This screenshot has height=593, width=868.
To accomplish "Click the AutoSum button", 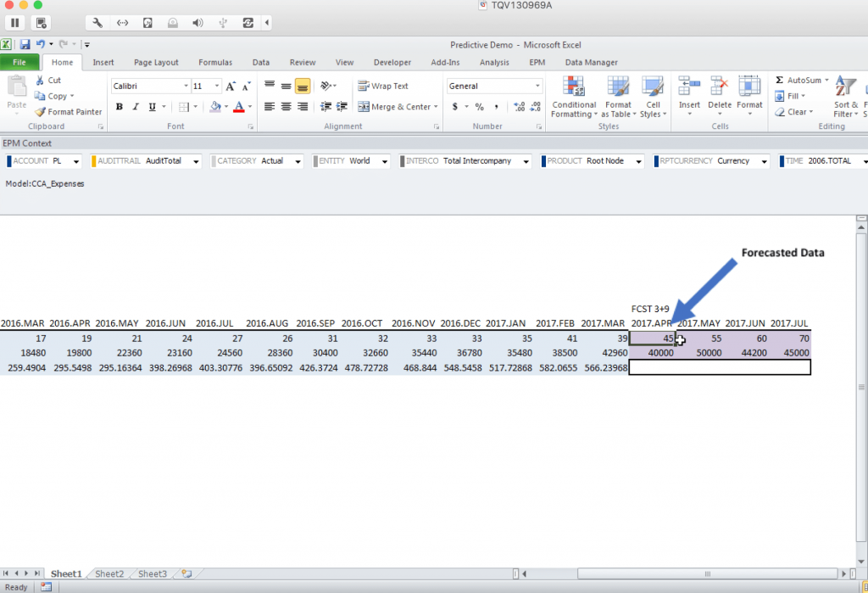I will click(x=802, y=81).
